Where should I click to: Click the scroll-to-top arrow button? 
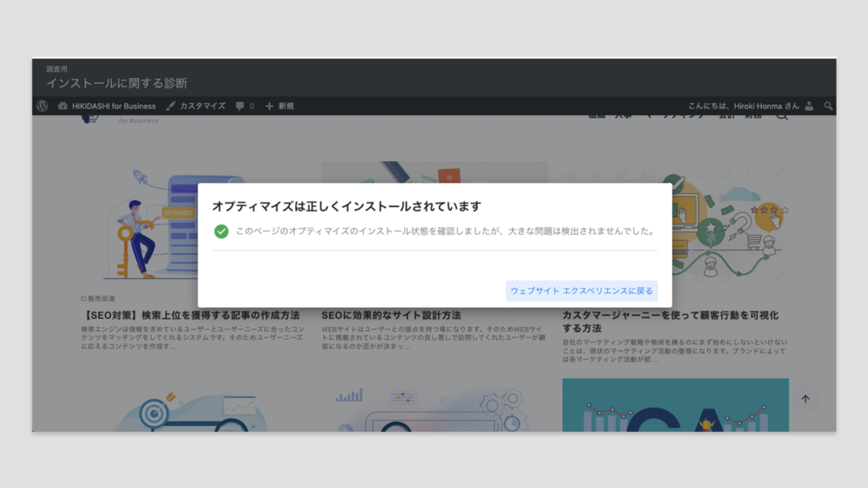click(805, 399)
